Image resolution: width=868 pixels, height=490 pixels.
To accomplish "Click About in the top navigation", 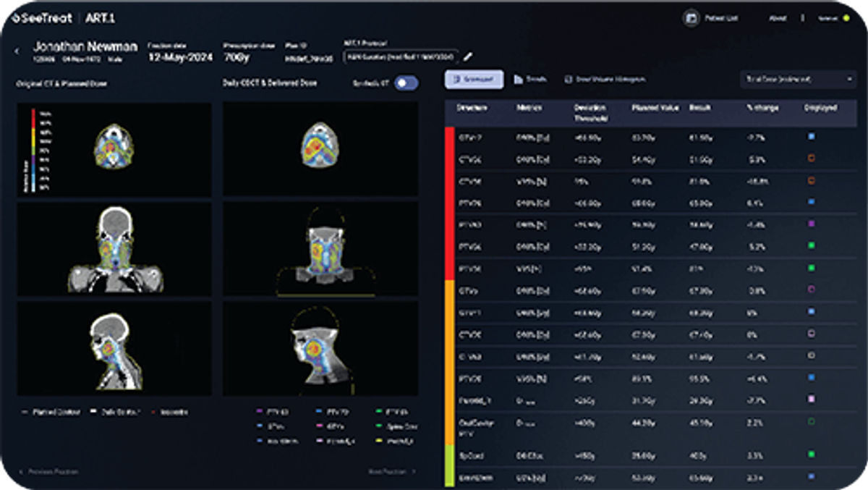I will click(x=779, y=17).
